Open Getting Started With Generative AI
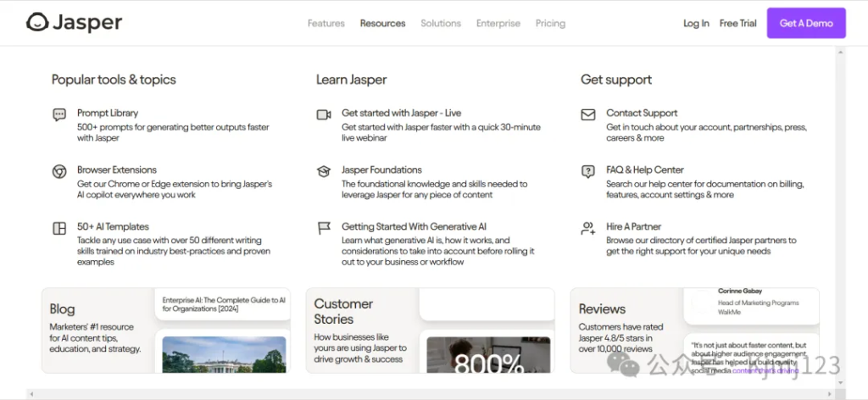 [x=414, y=226]
